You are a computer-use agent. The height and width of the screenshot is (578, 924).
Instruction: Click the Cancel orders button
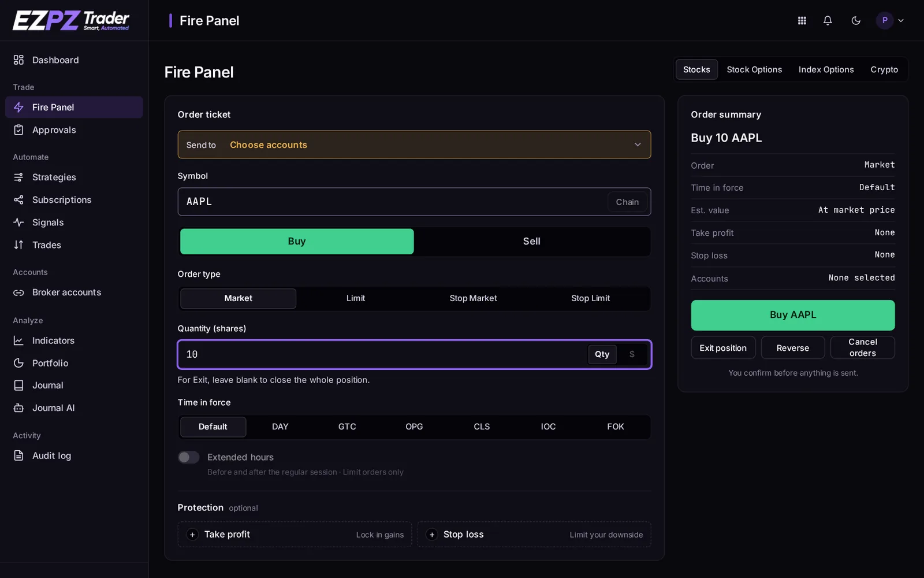(862, 348)
